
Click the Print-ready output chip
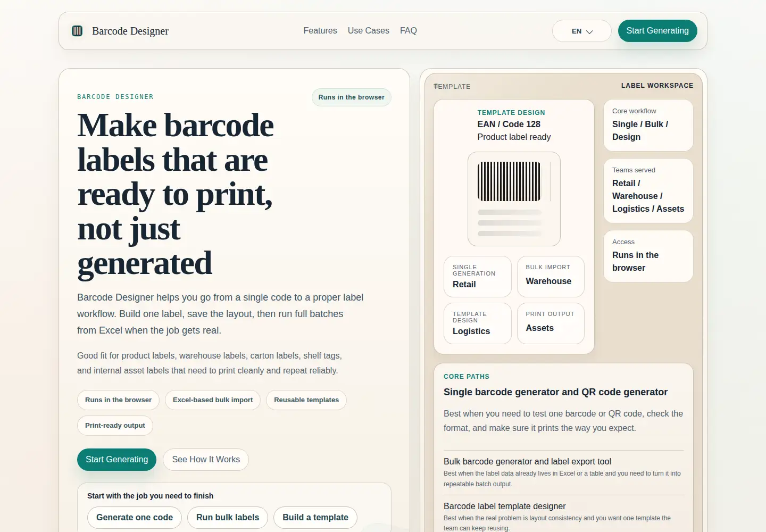click(x=115, y=426)
